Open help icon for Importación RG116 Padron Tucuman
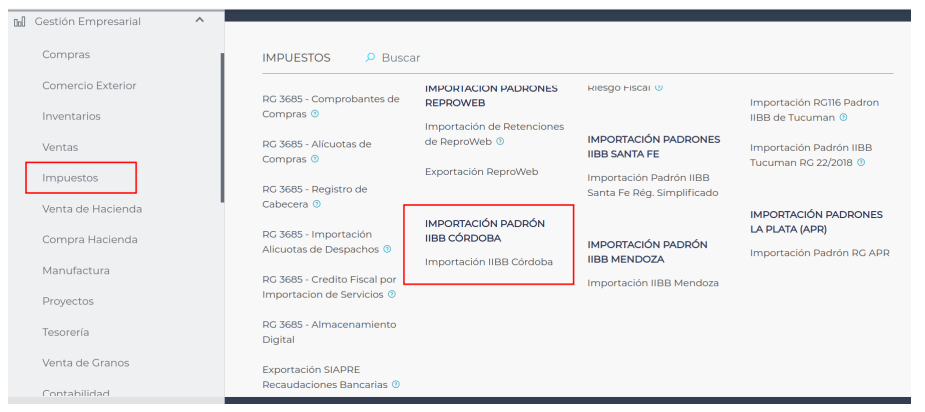This screenshot has width=925, height=412. tap(844, 117)
